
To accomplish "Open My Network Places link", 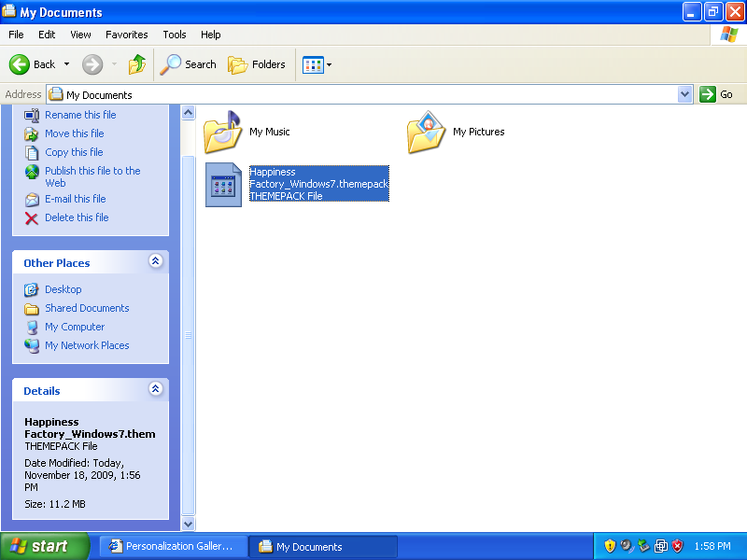I will click(87, 345).
